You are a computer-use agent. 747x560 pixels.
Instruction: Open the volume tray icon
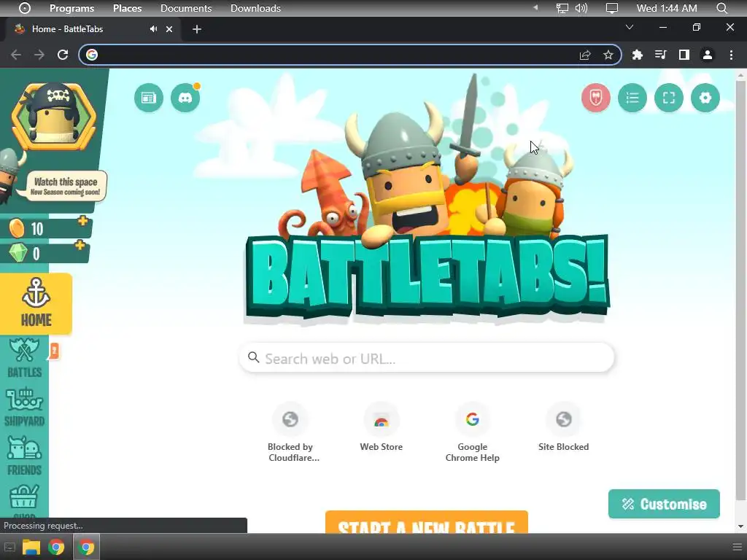pos(581,8)
